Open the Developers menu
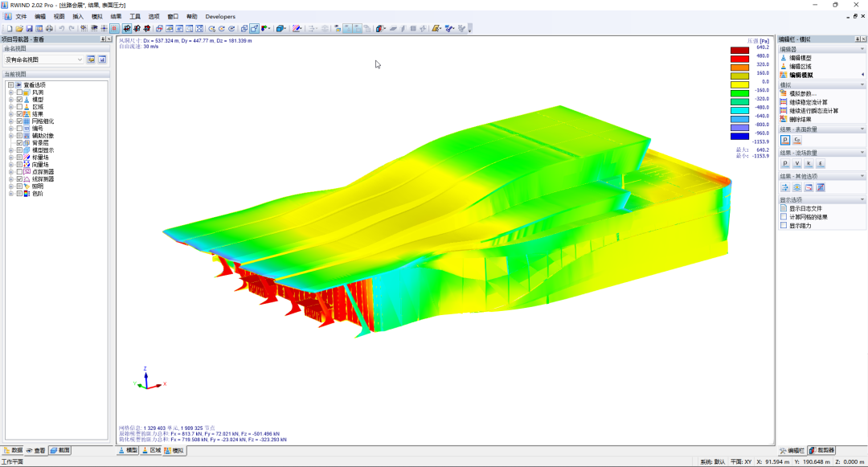This screenshot has width=868, height=467. coord(220,17)
